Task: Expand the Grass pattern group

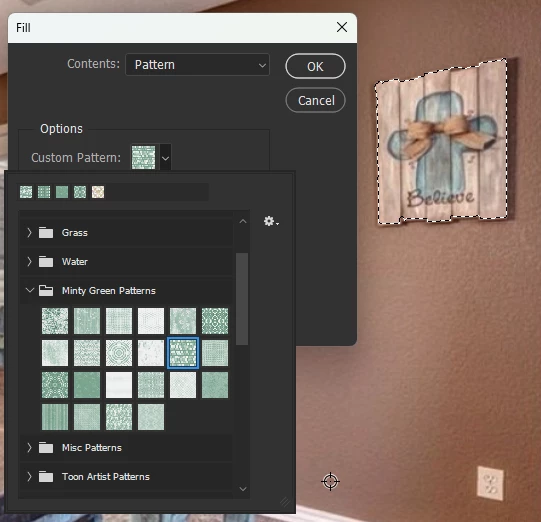Action: 29,233
